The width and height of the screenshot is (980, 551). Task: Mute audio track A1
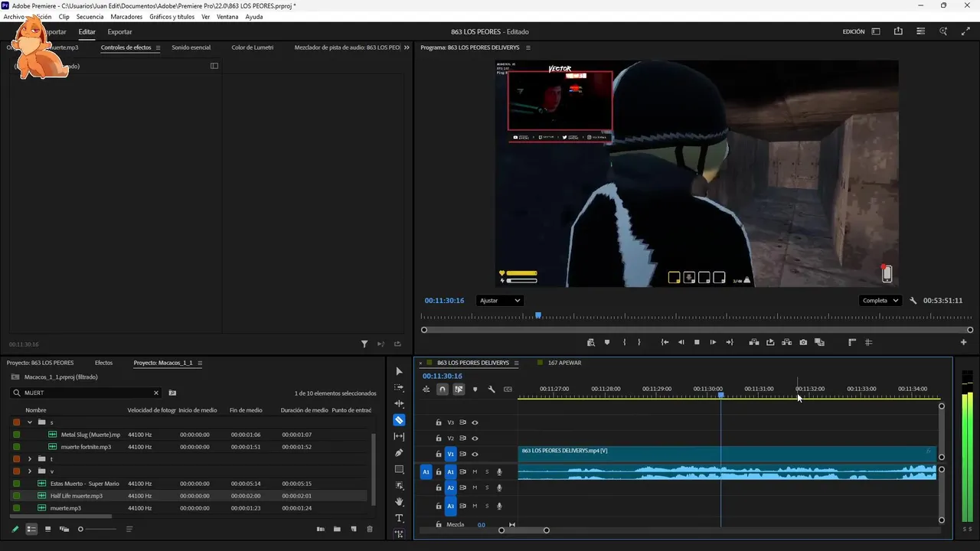pyautogui.click(x=475, y=472)
